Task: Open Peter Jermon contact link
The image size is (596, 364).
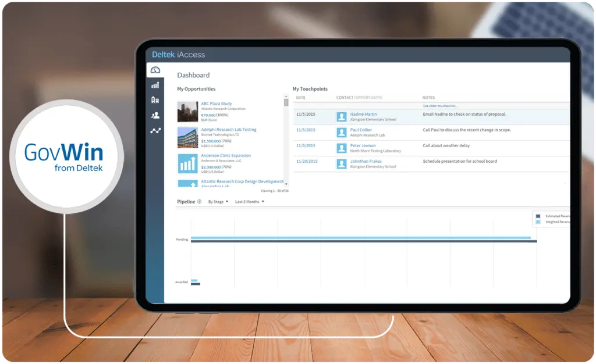Action: tap(363, 146)
